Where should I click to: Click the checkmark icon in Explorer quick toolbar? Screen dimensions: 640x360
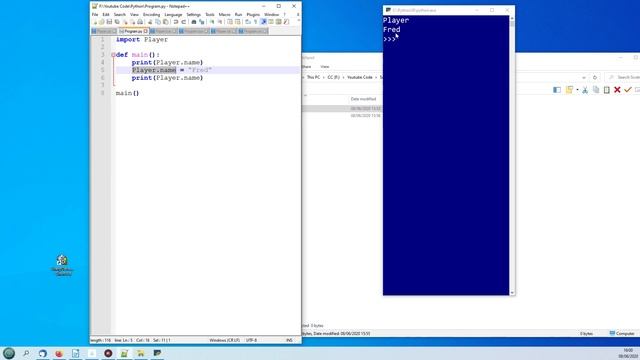[x=628, y=90]
